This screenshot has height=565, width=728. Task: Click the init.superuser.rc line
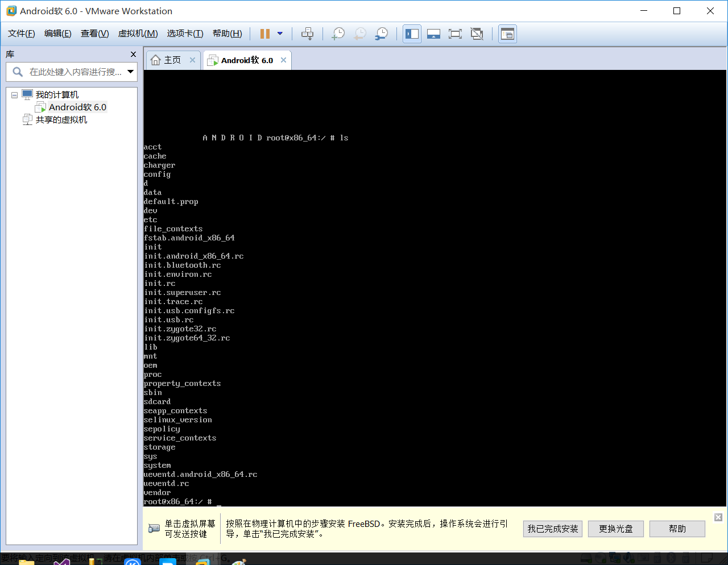coord(183,292)
